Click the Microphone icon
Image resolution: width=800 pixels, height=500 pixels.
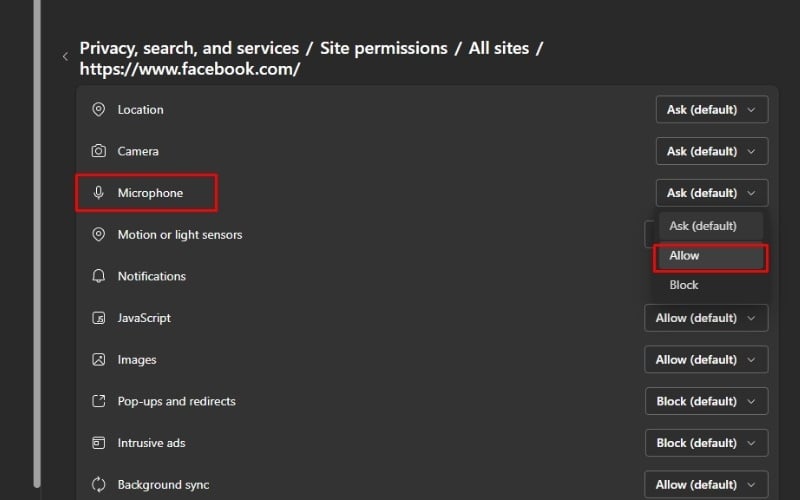[98, 193]
